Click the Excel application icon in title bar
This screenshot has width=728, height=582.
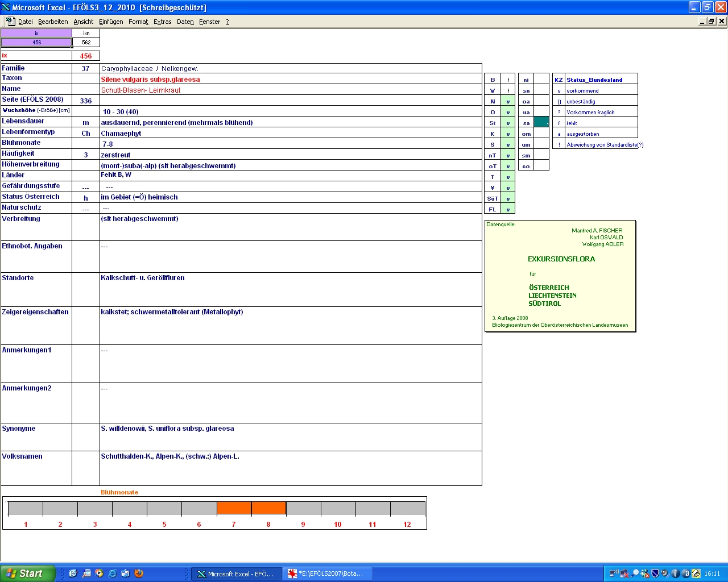[6, 7]
